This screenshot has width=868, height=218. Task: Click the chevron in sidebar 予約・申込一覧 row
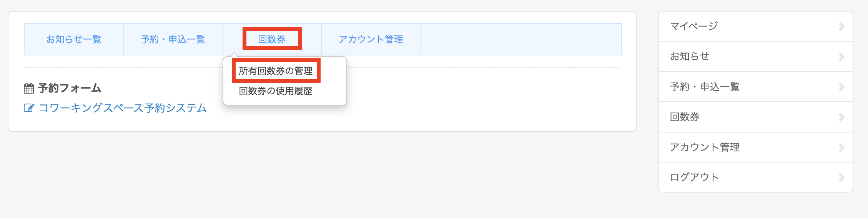click(x=841, y=87)
